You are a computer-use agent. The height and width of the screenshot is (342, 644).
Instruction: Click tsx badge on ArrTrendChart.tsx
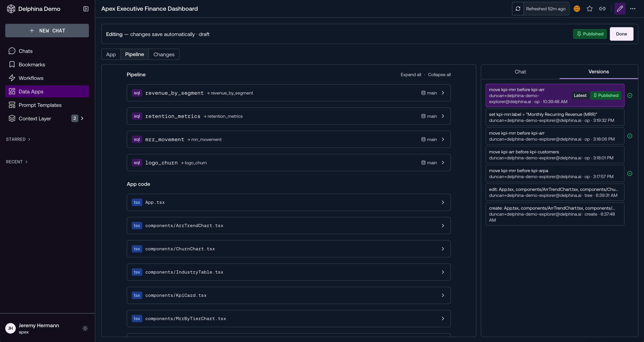(x=137, y=226)
